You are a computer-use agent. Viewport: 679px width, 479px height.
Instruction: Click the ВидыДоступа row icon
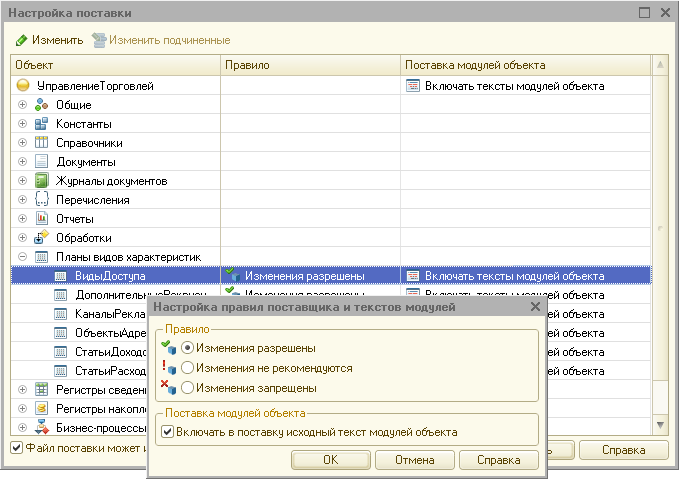point(61,276)
